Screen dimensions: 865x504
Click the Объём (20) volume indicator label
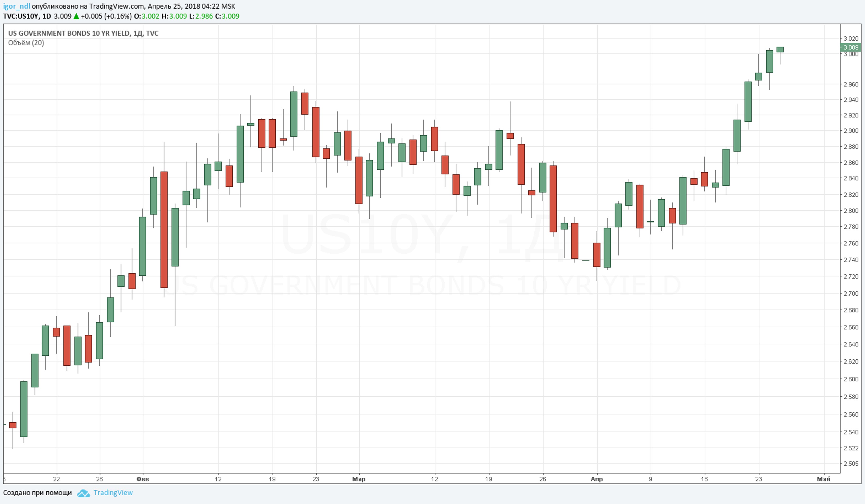(26, 43)
